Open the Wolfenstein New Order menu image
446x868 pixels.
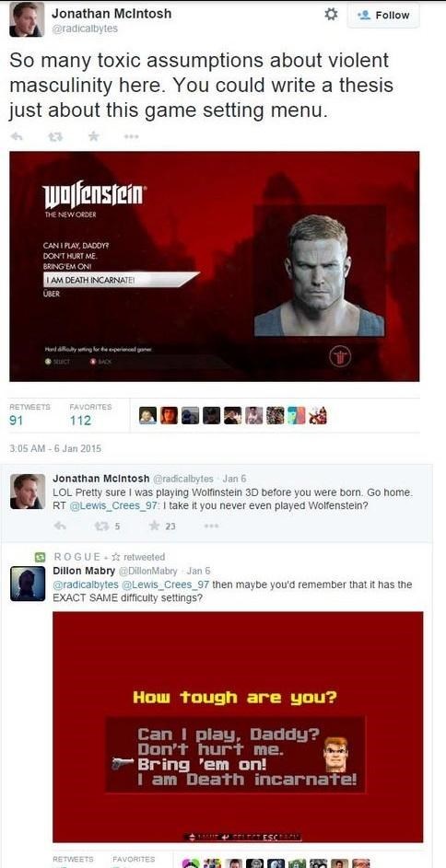215,266
